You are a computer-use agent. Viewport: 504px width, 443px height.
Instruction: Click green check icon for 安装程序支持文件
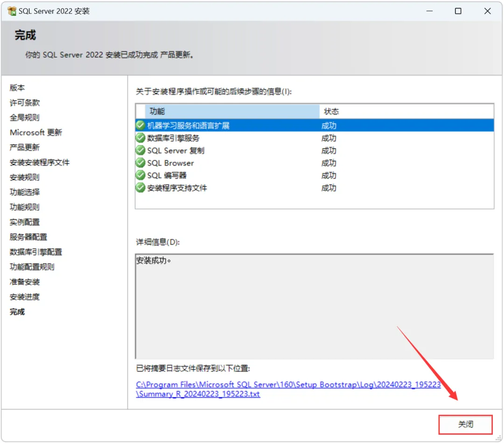tap(140, 188)
